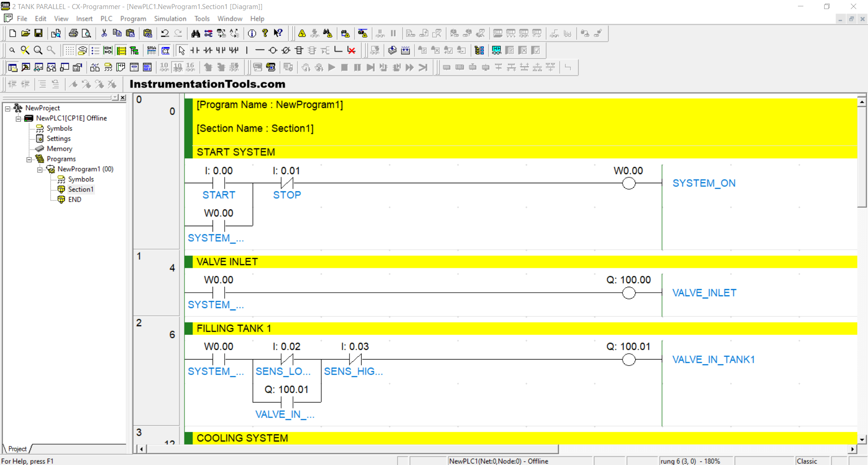
Task: Select the Q: 100.00 VALVE_INLET coil
Action: [628, 292]
